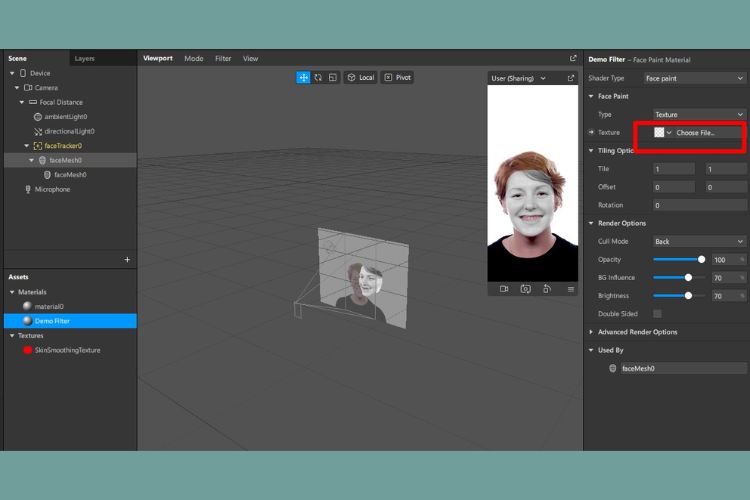The image size is (750, 500).
Task: Collapse the Device tree node
Action: click(x=12, y=73)
